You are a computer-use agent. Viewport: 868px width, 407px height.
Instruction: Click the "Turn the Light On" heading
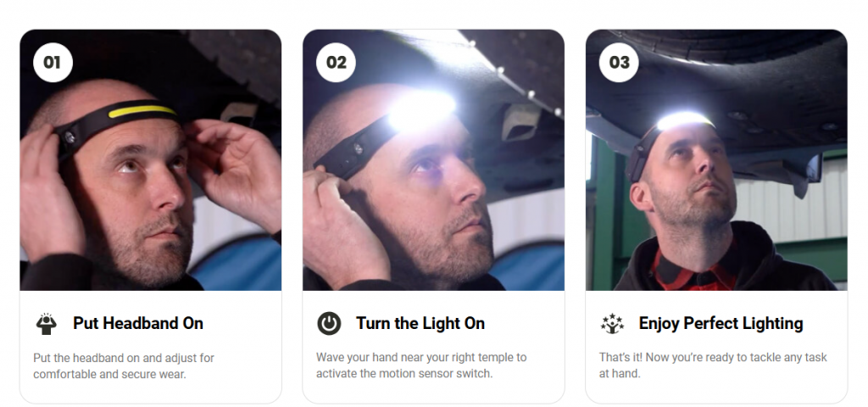click(x=420, y=323)
